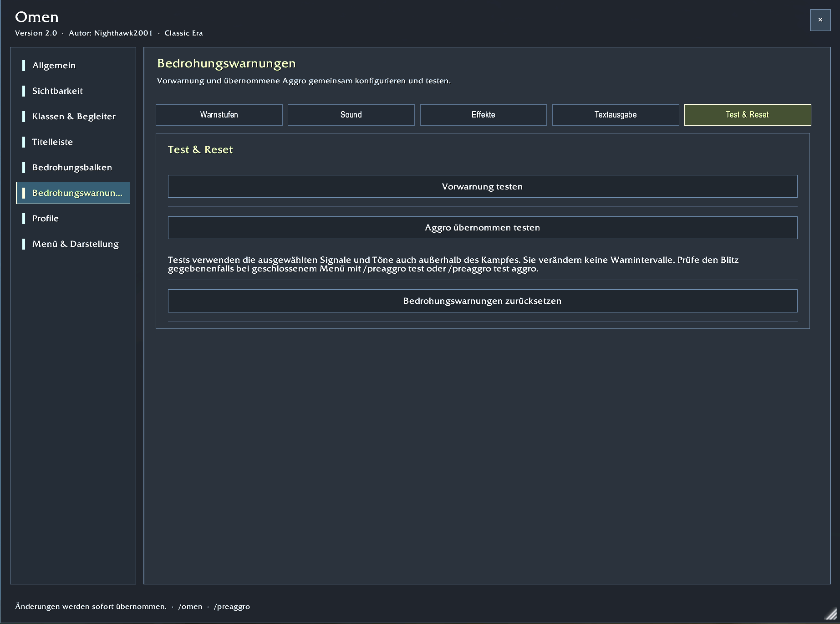840x624 pixels.
Task: Open Menü & Darstellung settings
Action: tap(73, 244)
